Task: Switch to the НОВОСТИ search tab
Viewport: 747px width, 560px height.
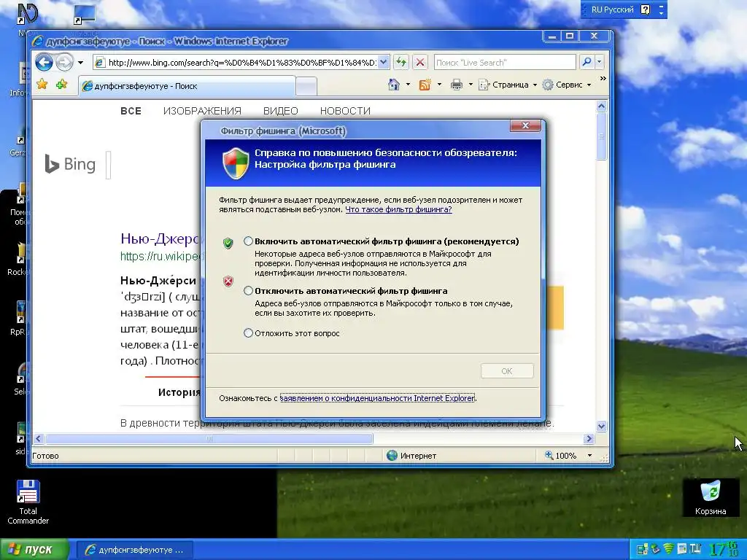Action: click(345, 111)
